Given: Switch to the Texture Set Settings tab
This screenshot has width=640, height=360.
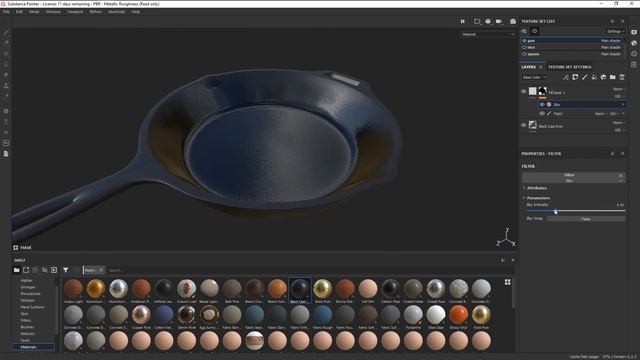Looking at the screenshot, I should tap(569, 67).
